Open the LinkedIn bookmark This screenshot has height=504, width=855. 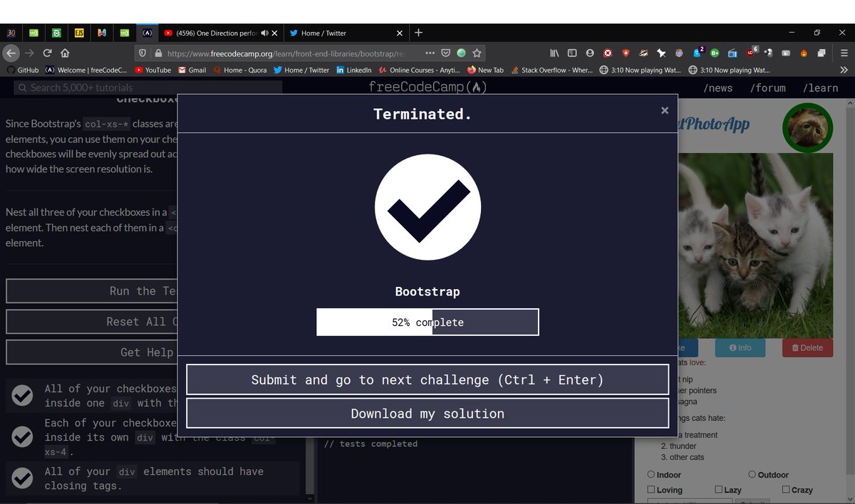point(353,70)
